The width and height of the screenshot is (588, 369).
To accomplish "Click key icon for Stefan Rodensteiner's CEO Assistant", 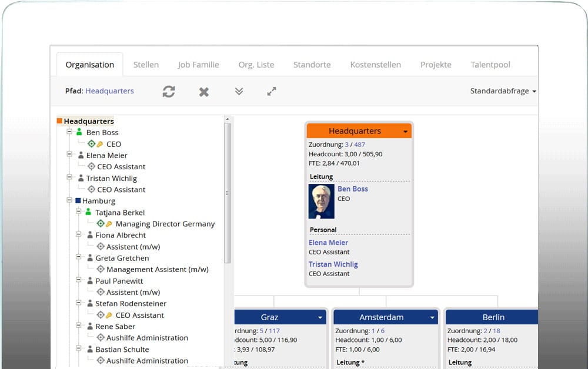I will click(109, 315).
